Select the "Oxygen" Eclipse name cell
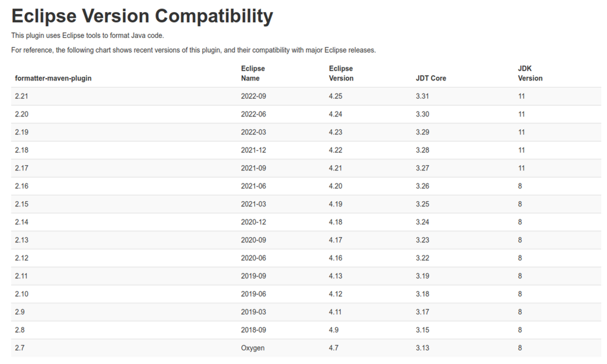607x364 pixels. [253, 348]
